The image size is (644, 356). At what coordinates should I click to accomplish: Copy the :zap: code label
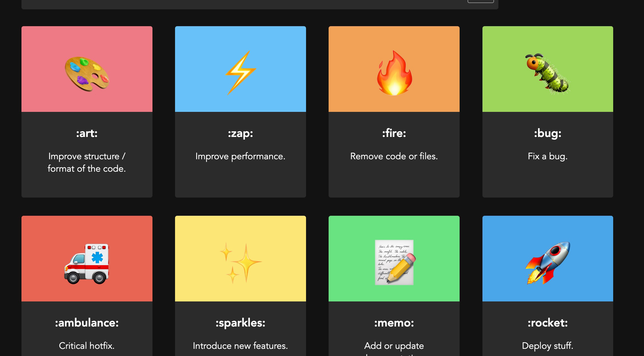point(241,133)
